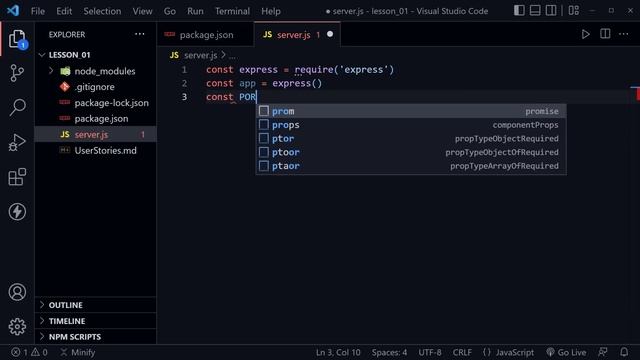This screenshot has height=360, width=640.
Task: Open the Run and Debug view
Action: click(x=17, y=142)
